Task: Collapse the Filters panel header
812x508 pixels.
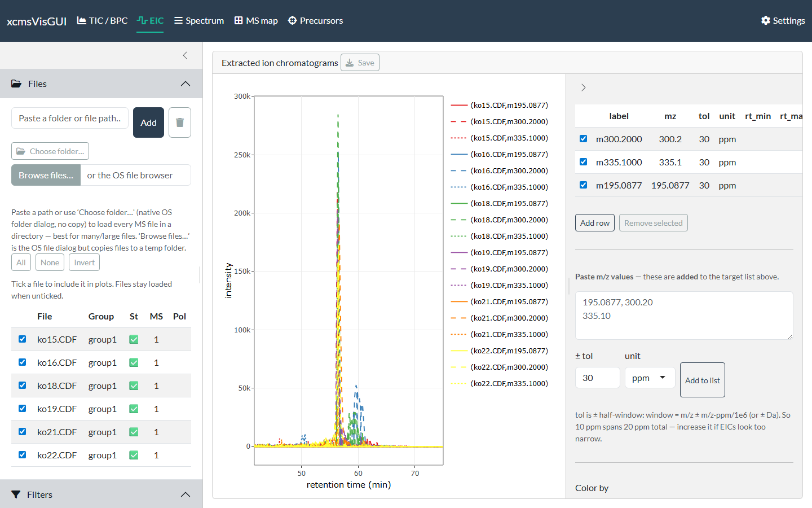Action: [101, 494]
